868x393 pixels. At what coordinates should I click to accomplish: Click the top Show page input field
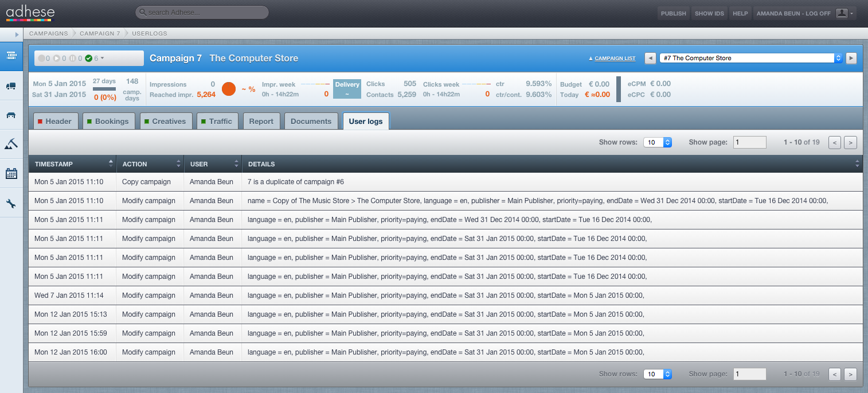(x=750, y=142)
